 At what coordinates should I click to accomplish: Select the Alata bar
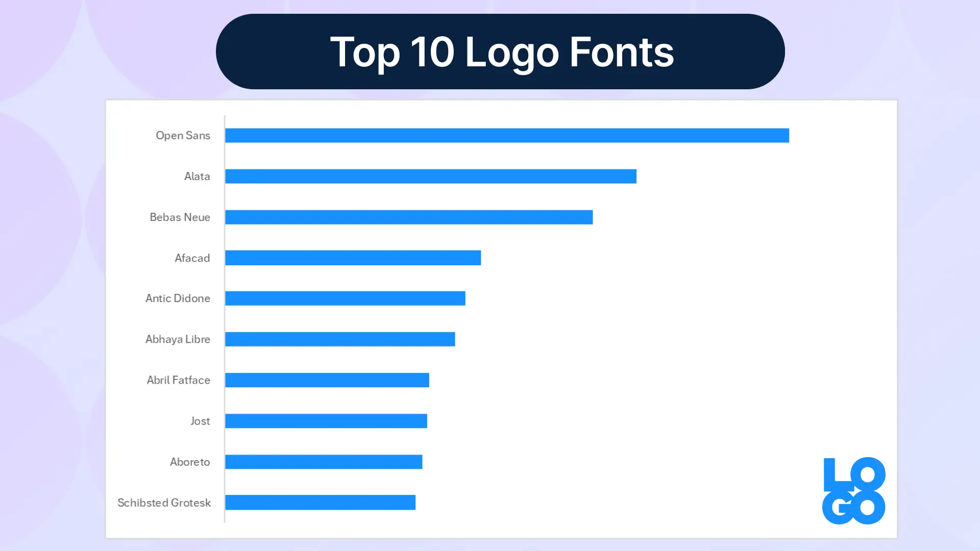(x=431, y=176)
